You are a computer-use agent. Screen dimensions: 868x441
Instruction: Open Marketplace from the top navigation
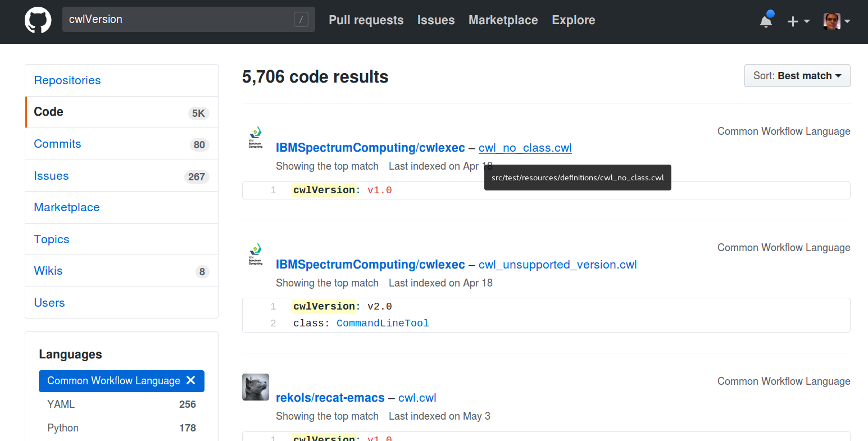[503, 20]
